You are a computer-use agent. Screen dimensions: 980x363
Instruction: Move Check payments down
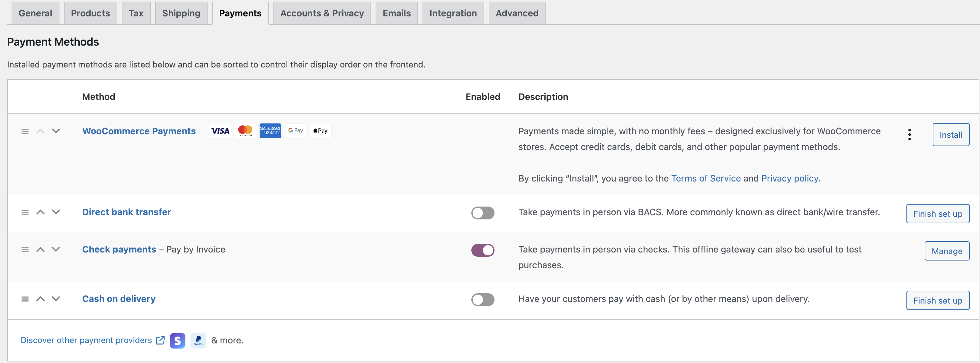coord(56,250)
